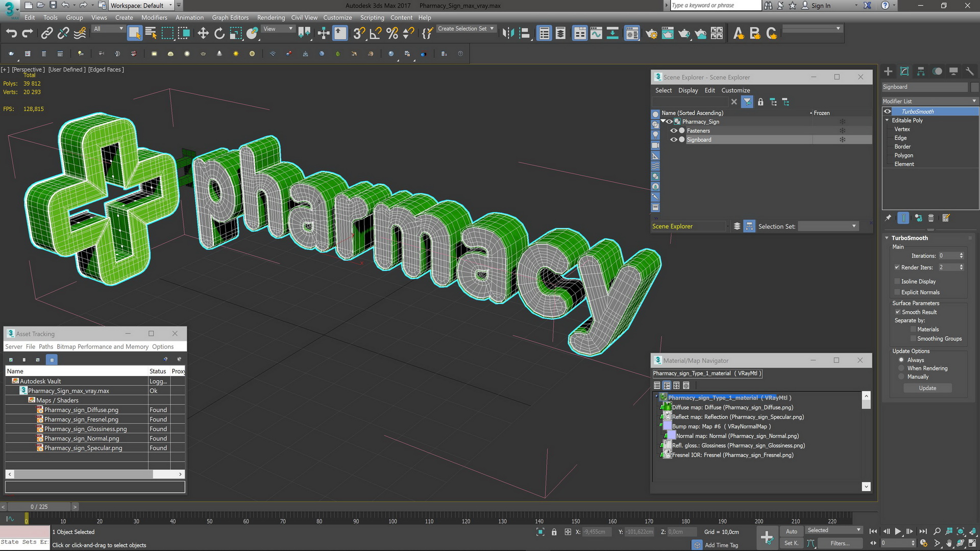Select Always update radio option
Viewport: 980px width, 551px height.
coord(901,360)
